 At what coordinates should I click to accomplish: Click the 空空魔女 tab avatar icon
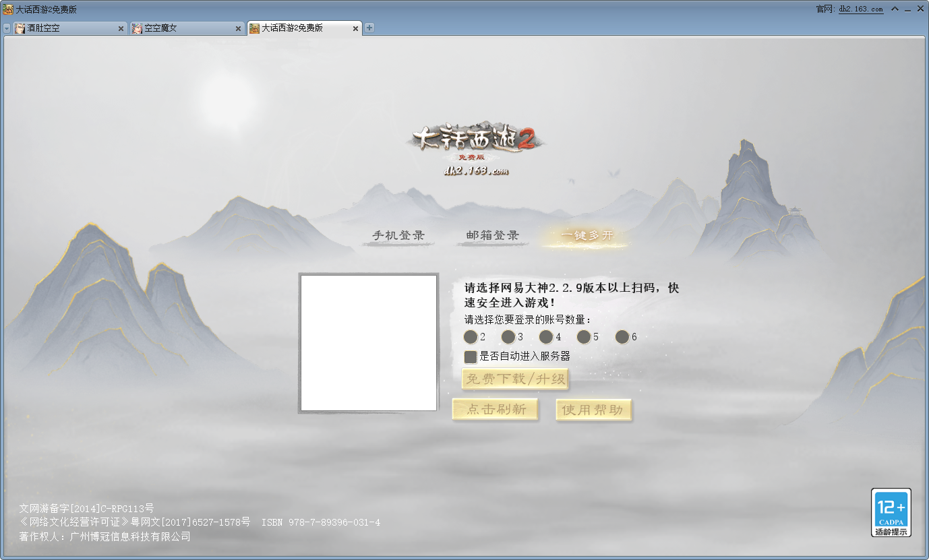click(137, 28)
